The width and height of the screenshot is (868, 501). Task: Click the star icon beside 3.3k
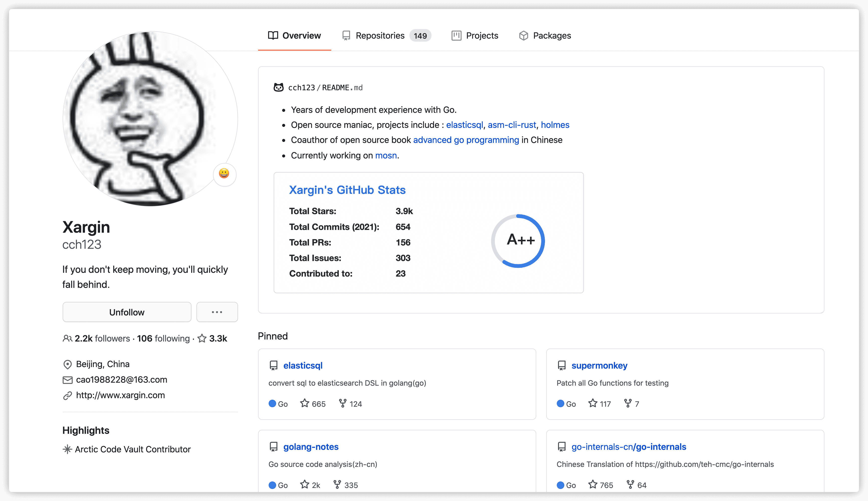[202, 339]
